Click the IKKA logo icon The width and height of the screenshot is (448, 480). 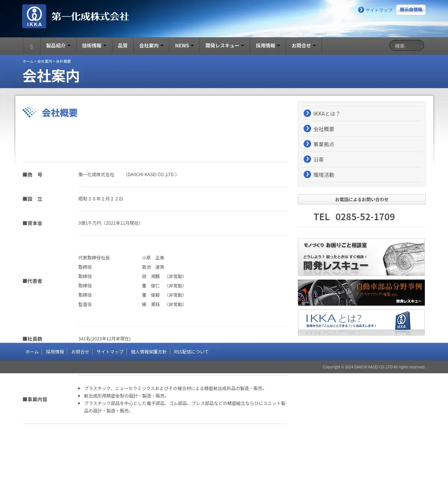point(34,16)
